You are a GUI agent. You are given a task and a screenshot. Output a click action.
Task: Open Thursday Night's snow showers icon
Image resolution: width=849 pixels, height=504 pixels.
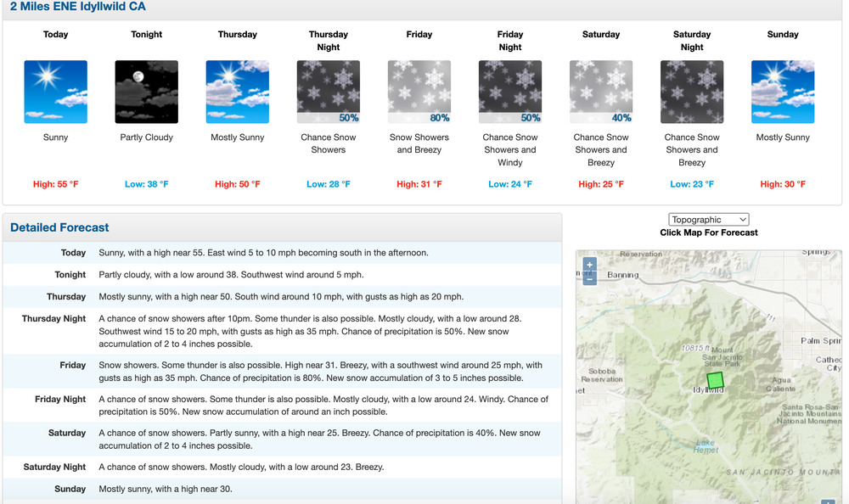pos(329,92)
